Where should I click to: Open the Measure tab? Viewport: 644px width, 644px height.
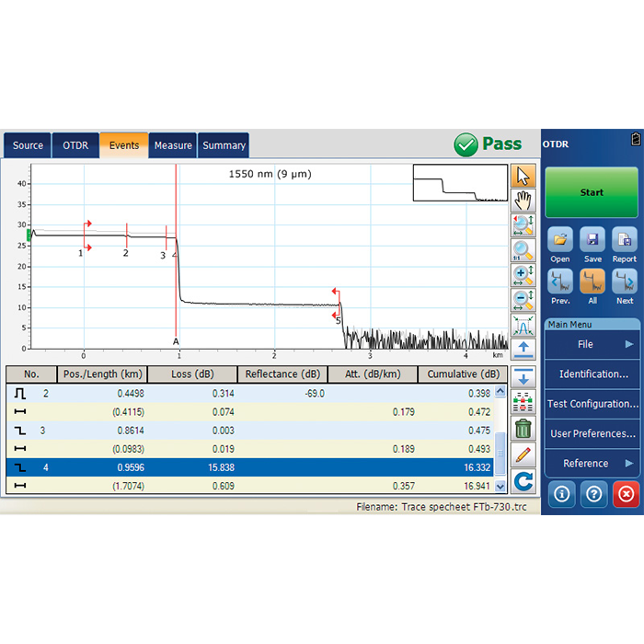tap(173, 145)
